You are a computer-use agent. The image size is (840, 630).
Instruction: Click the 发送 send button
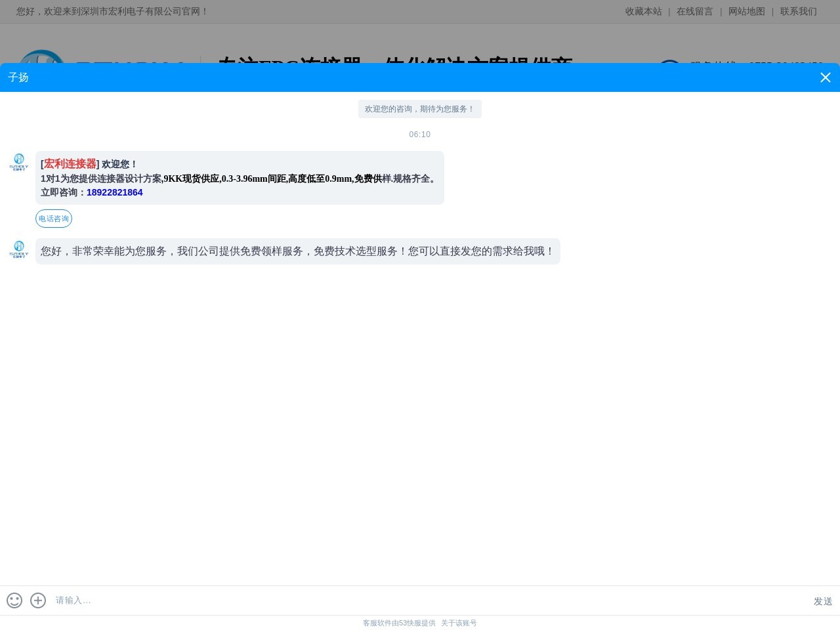click(x=822, y=601)
